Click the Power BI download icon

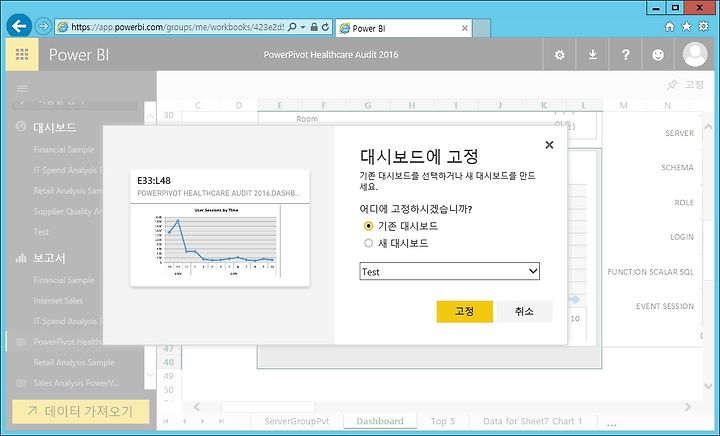593,55
